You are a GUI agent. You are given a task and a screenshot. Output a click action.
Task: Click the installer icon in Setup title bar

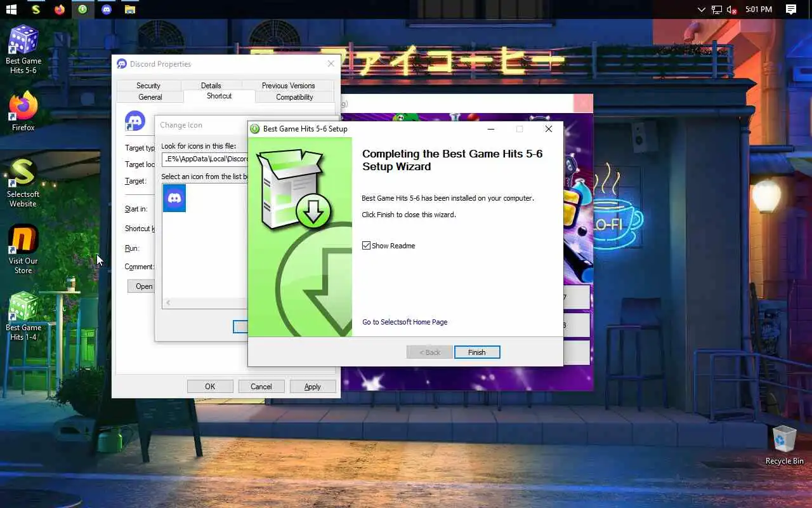click(x=255, y=129)
